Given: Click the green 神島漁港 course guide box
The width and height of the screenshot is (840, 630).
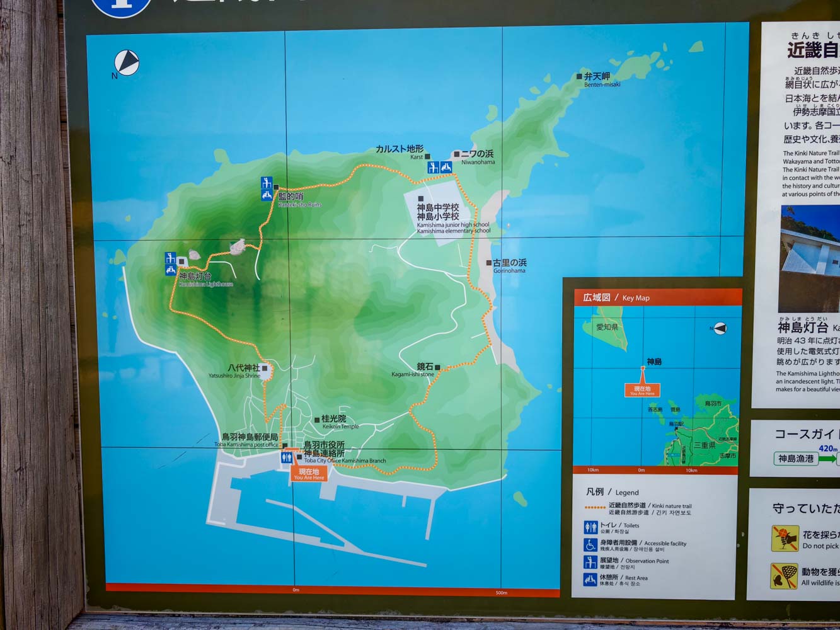Looking at the screenshot, I should click(796, 459).
